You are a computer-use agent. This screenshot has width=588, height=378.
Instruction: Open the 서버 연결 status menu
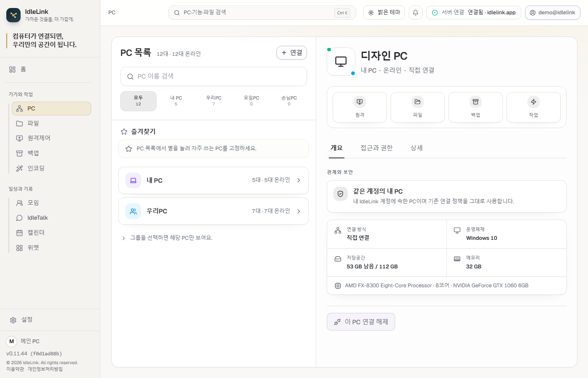(474, 13)
